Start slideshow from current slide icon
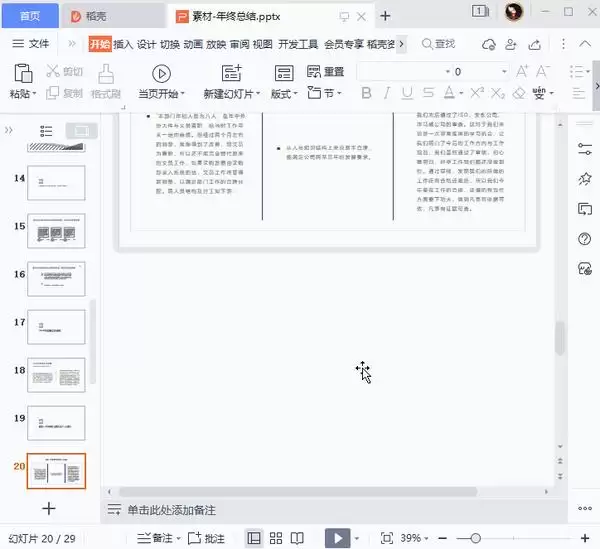The width and height of the screenshot is (600, 549). 338,538
